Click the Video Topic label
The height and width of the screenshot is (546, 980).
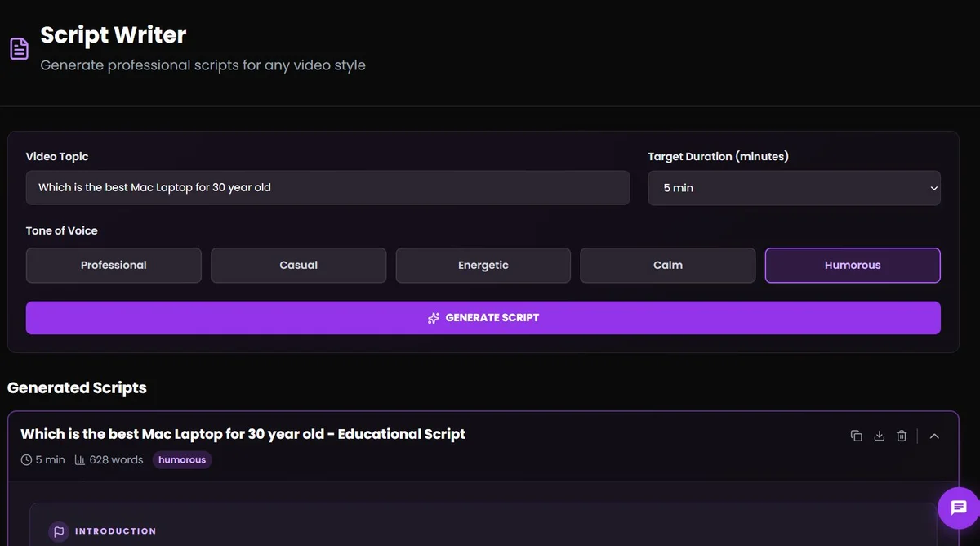57,156
